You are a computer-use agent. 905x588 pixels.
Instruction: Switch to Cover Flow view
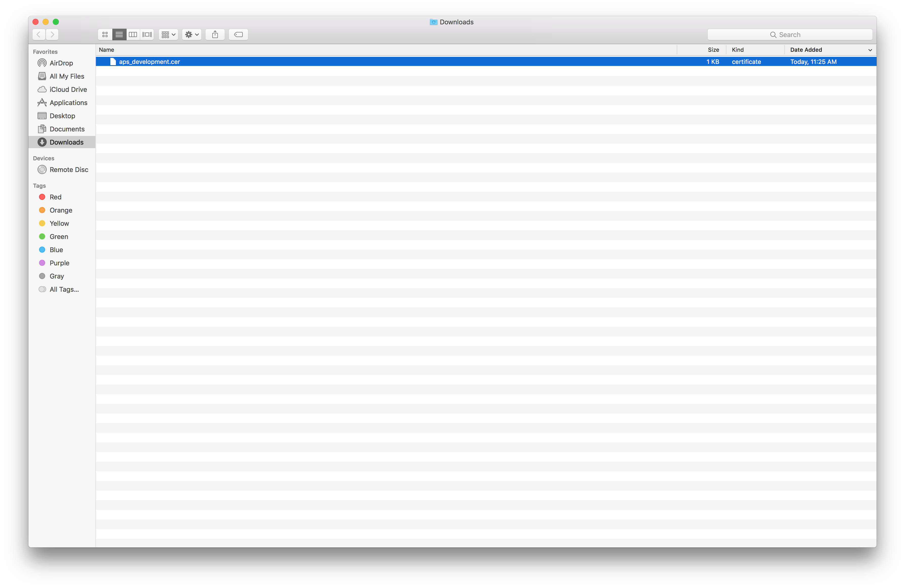147,34
